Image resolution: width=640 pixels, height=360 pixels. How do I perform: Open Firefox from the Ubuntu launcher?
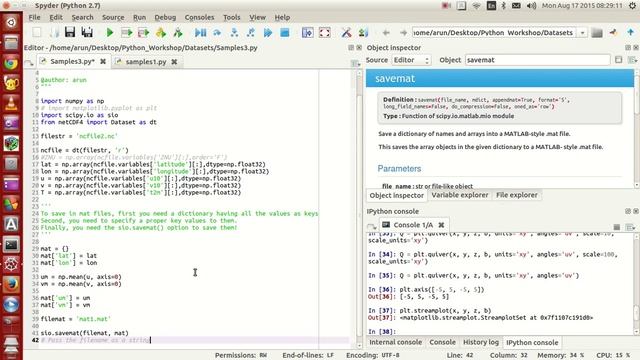coord(11,284)
